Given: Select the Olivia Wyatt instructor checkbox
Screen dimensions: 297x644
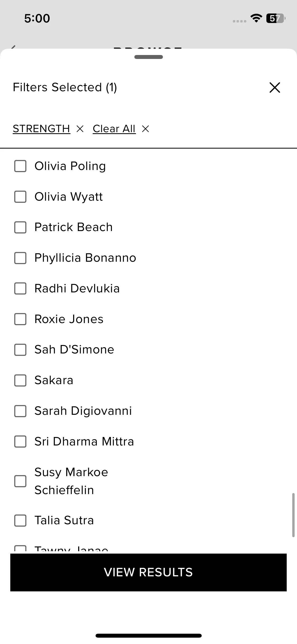Looking at the screenshot, I should [20, 197].
